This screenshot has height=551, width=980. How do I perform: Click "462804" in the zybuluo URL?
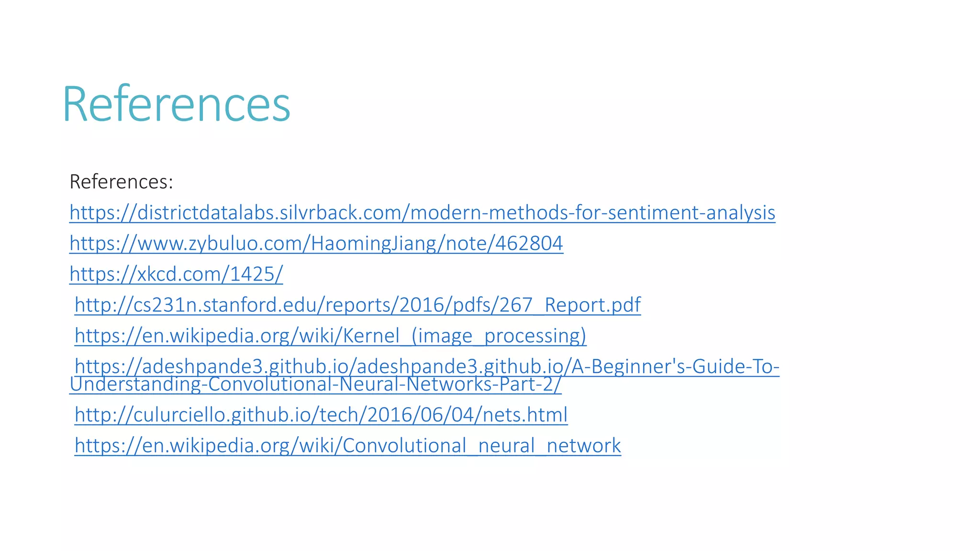coord(529,243)
